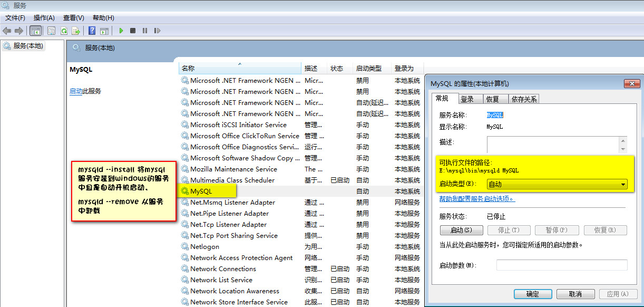Click Stop Service toolbar icon

click(x=133, y=31)
